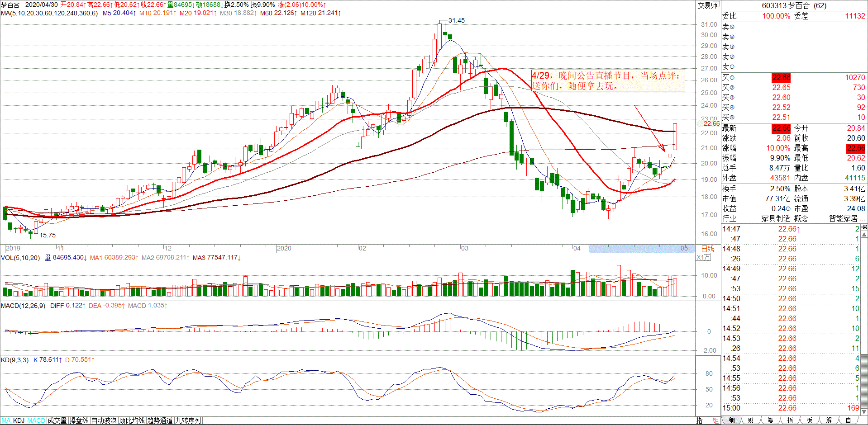Open the 交易师 menu at chart corner
868x425 pixels.
(x=708, y=5)
